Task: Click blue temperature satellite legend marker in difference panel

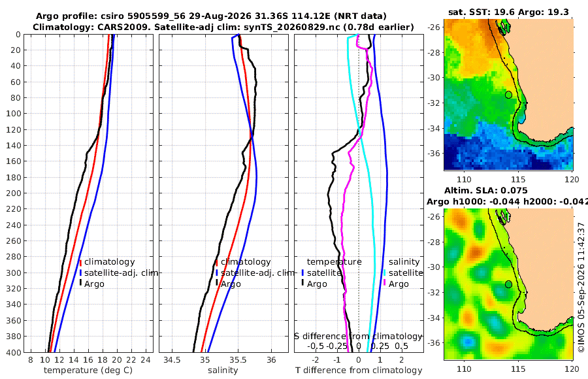Action: click(302, 273)
